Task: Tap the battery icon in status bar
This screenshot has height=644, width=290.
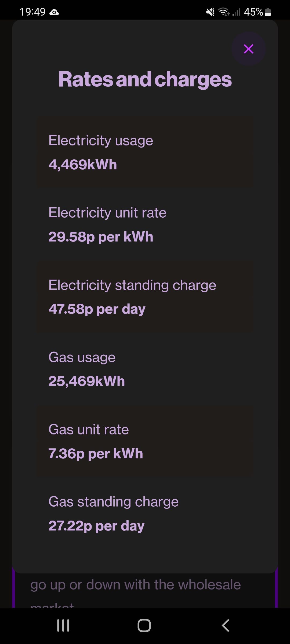Action: 268,12
